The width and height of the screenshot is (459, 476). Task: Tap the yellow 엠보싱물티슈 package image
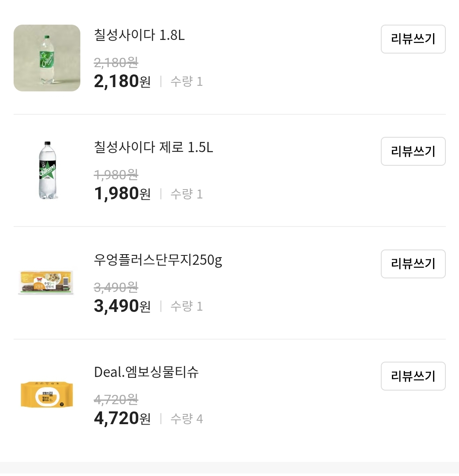[47, 395]
